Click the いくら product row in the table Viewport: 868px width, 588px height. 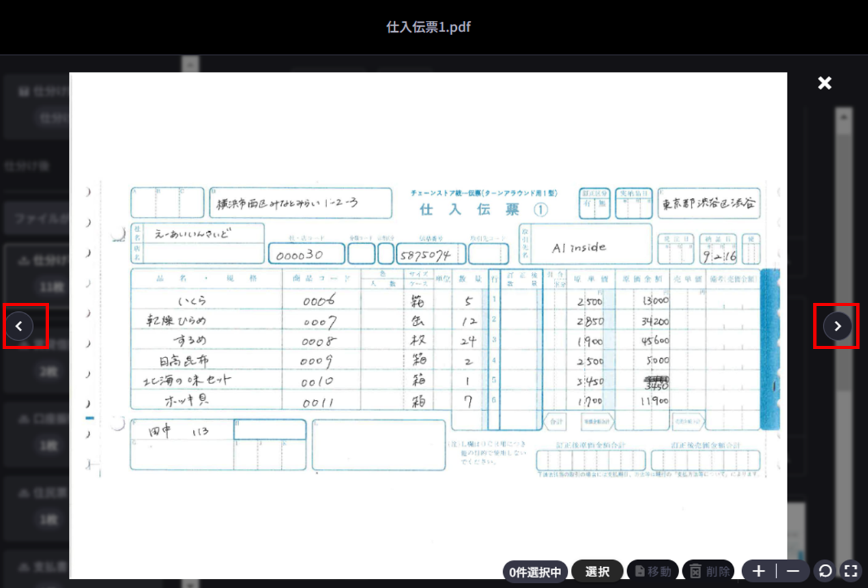[x=192, y=300]
